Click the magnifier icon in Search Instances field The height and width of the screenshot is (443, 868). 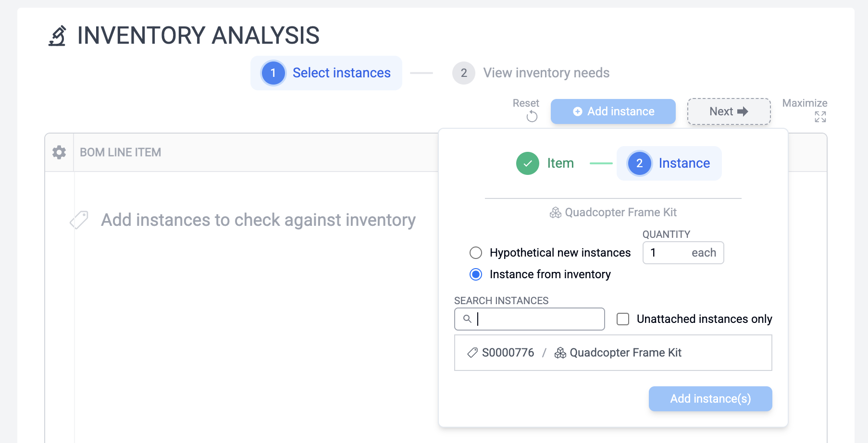(467, 319)
